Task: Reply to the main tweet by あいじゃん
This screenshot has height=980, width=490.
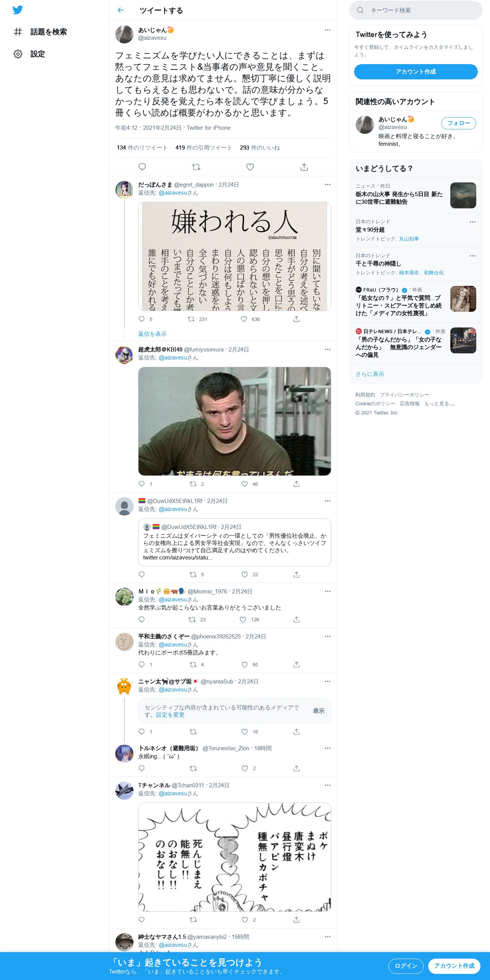Action: point(142,167)
